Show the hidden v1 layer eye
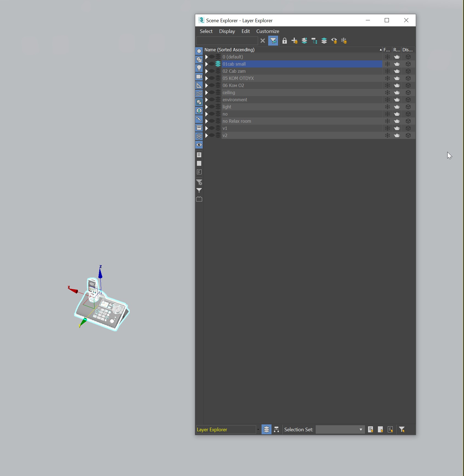 pos(212,128)
